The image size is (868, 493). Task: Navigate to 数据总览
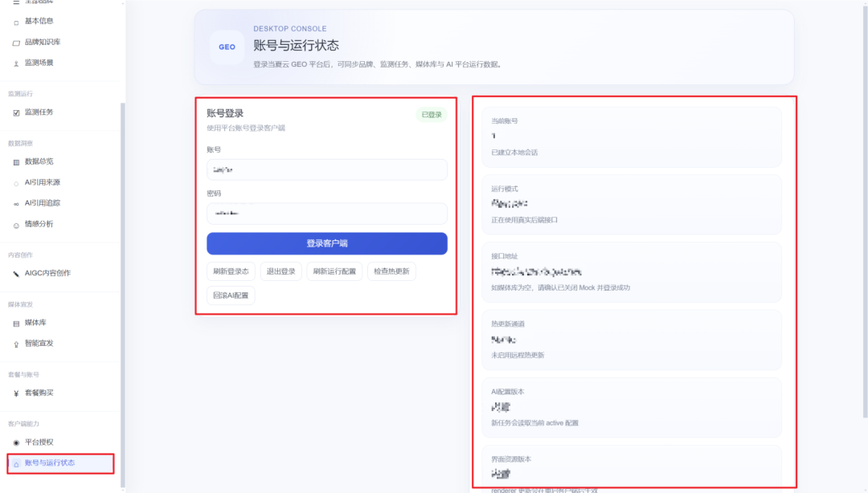[x=39, y=161]
